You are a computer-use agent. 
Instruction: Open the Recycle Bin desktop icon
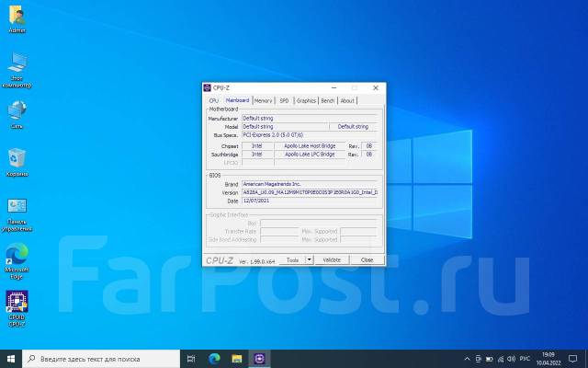point(17,158)
